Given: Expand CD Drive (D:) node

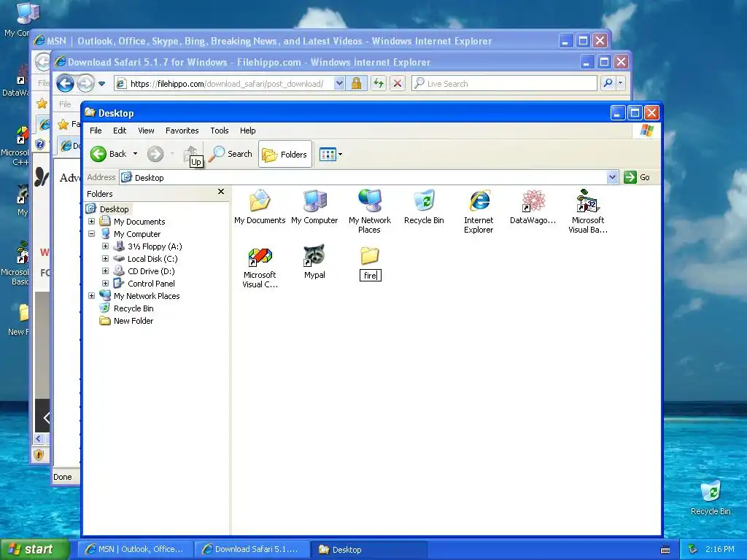Looking at the screenshot, I should click(105, 271).
